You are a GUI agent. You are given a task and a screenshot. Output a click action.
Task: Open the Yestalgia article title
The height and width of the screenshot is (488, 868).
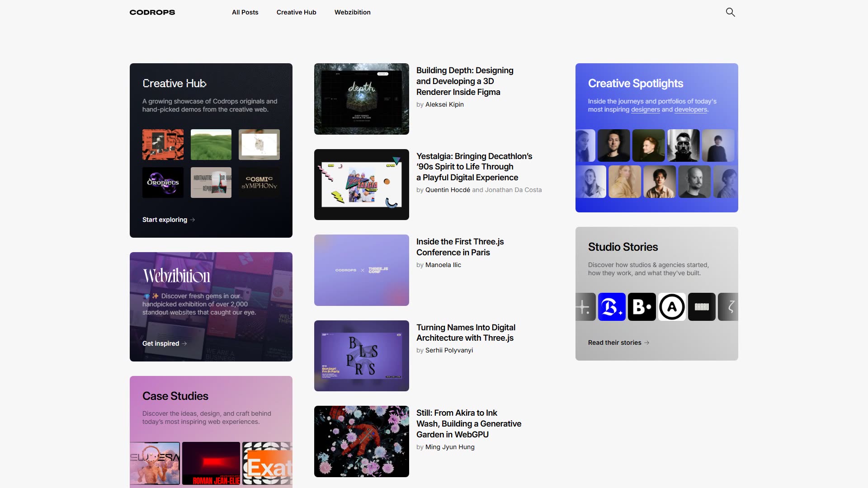pyautogui.click(x=474, y=167)
